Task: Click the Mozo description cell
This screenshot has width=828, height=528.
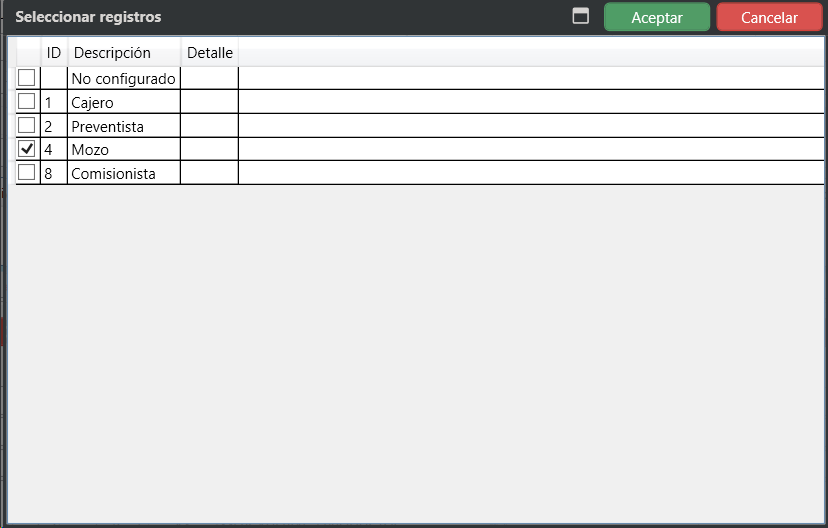Action: click(123, 150)
